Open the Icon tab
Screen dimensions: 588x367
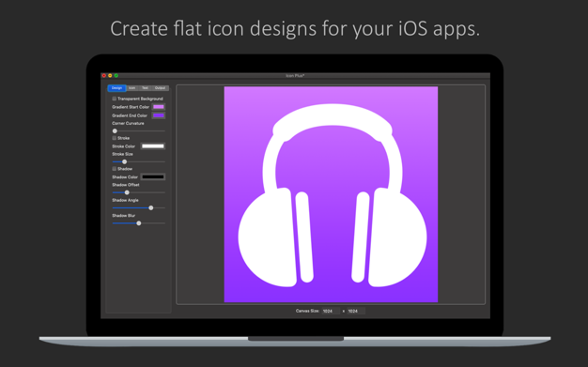[132, 88]
